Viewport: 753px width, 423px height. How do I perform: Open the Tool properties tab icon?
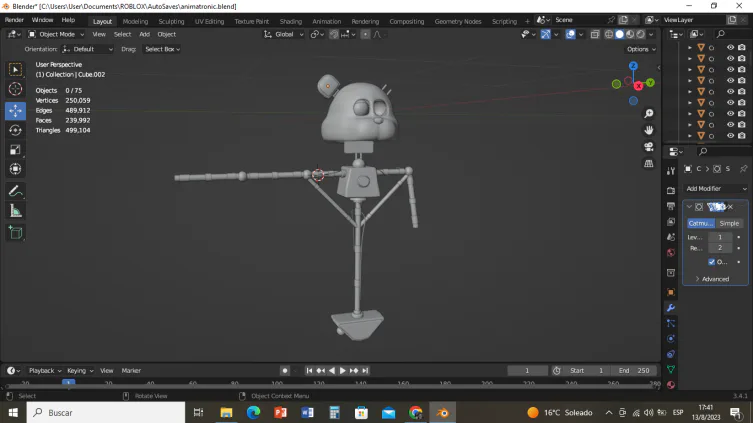pos(671,171)
